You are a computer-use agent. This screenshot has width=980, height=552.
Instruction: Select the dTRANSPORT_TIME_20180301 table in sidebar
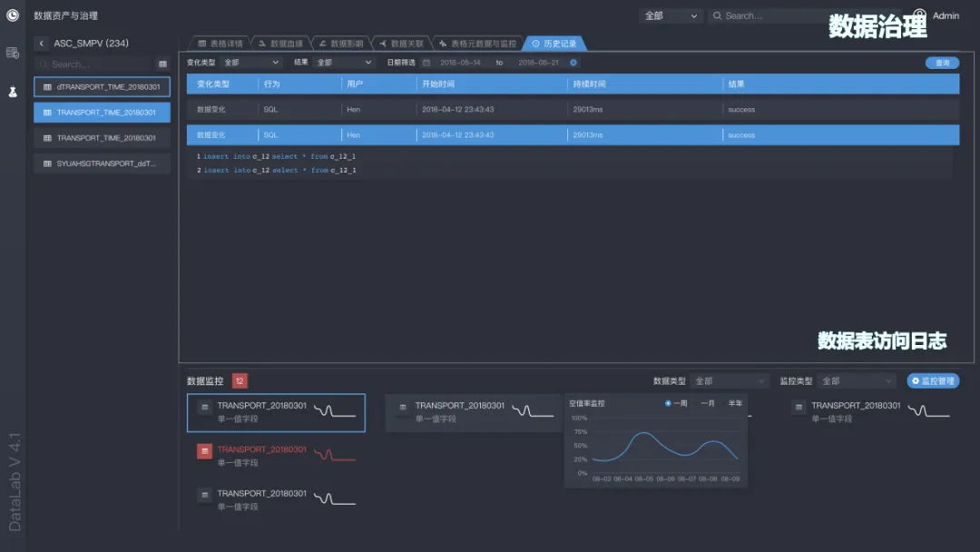(x=102, y=87)
